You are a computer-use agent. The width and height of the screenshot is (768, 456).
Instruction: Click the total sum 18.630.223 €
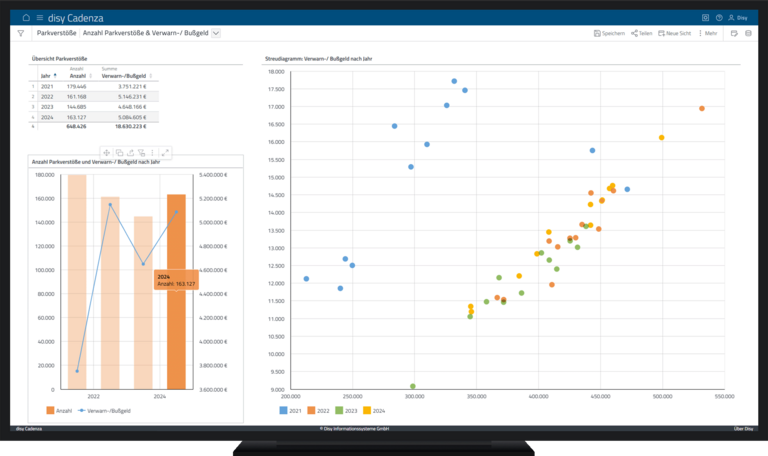point(131,126)
